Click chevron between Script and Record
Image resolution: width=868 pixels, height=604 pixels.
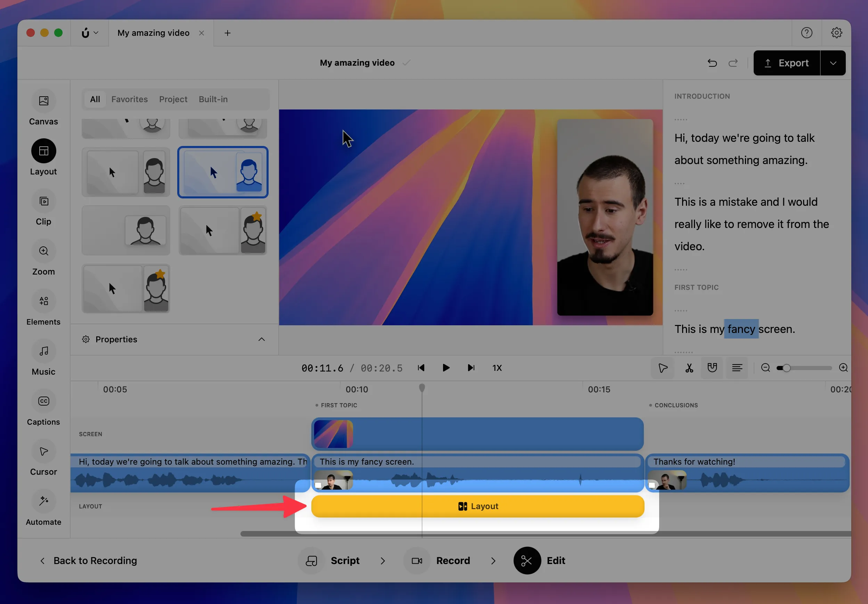[x=383, y=561]
